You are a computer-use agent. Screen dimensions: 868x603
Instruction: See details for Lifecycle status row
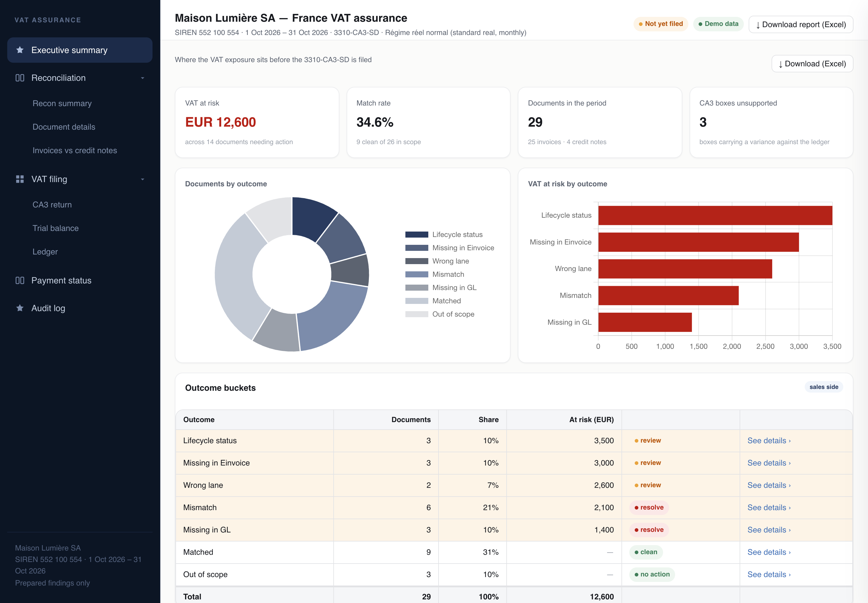coord(769,440)
